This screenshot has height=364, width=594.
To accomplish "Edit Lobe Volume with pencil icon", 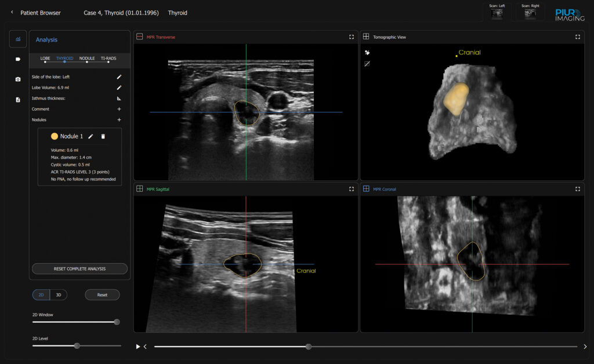I will click(x=119, y=88).
